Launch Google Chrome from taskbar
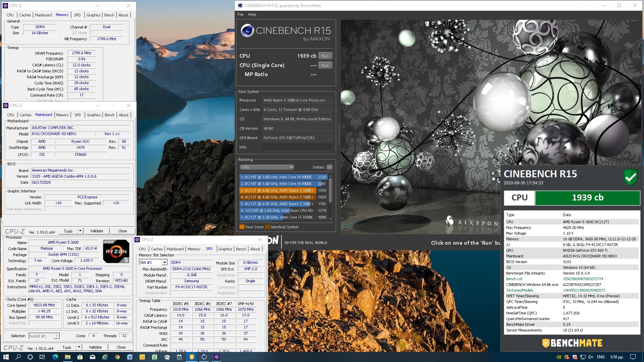The image size is (644, 362). click(117, 357)
